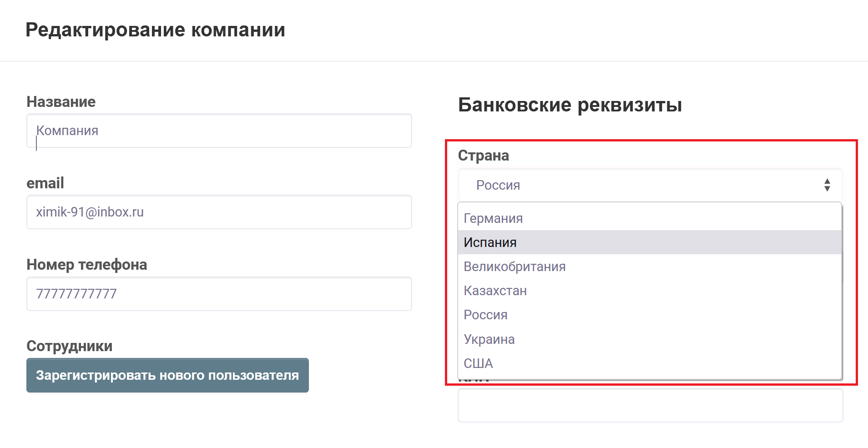
Task: Click the Название field label
Action: [x=61, y=102]
